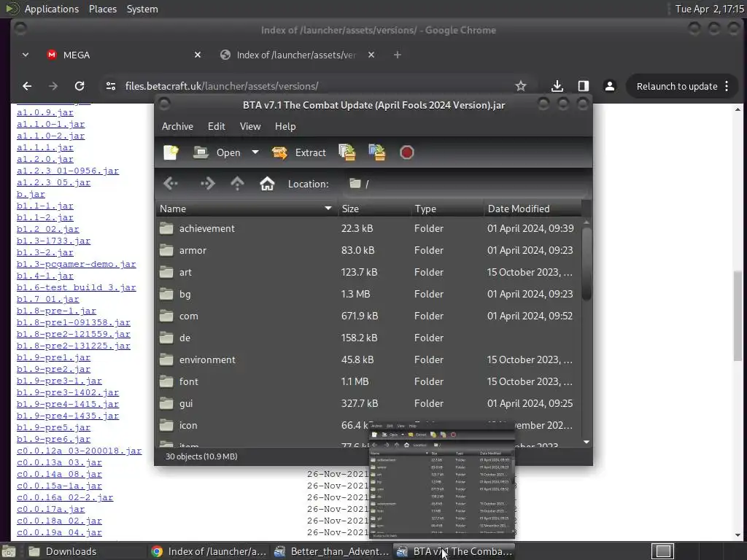Click the show desktop icon in taskbar

click(8, 551)
